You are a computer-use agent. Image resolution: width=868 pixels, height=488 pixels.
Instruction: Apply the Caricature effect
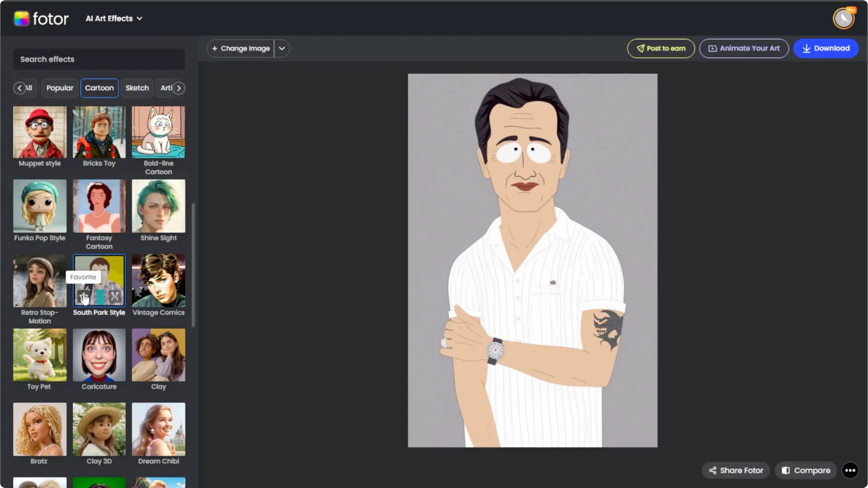pos(99,355)
